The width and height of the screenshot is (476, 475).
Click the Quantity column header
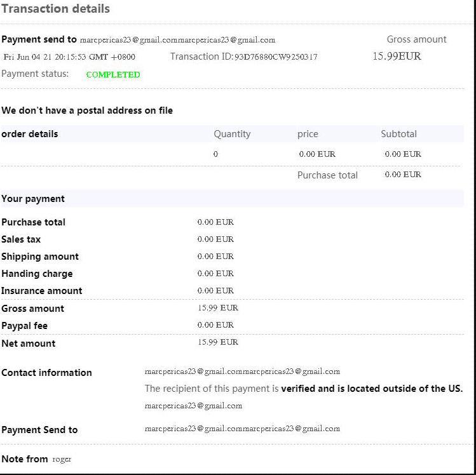pyautogui.click(x=232, y=134)
